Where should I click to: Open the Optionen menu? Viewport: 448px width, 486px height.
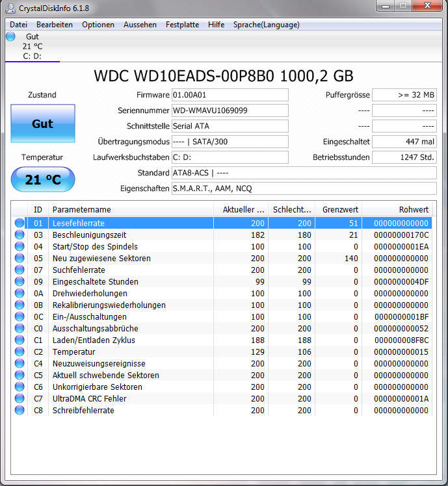coord(98,25)
